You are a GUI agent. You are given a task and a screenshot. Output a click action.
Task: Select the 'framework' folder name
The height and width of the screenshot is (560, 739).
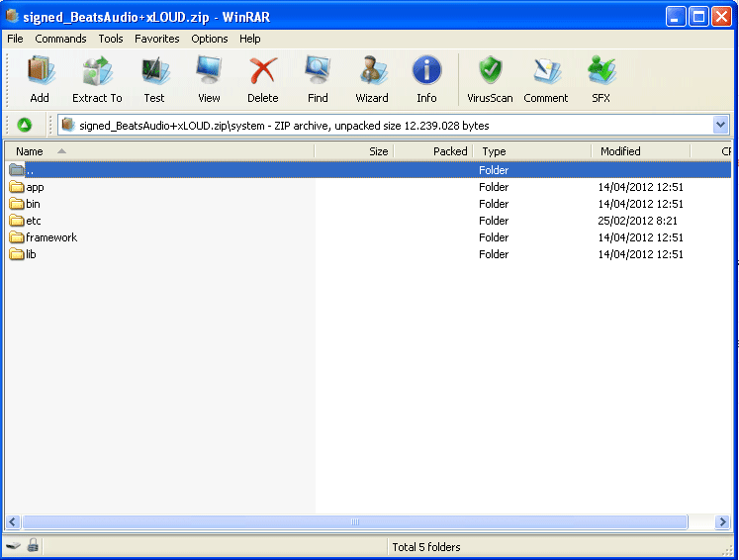point(51,237)
